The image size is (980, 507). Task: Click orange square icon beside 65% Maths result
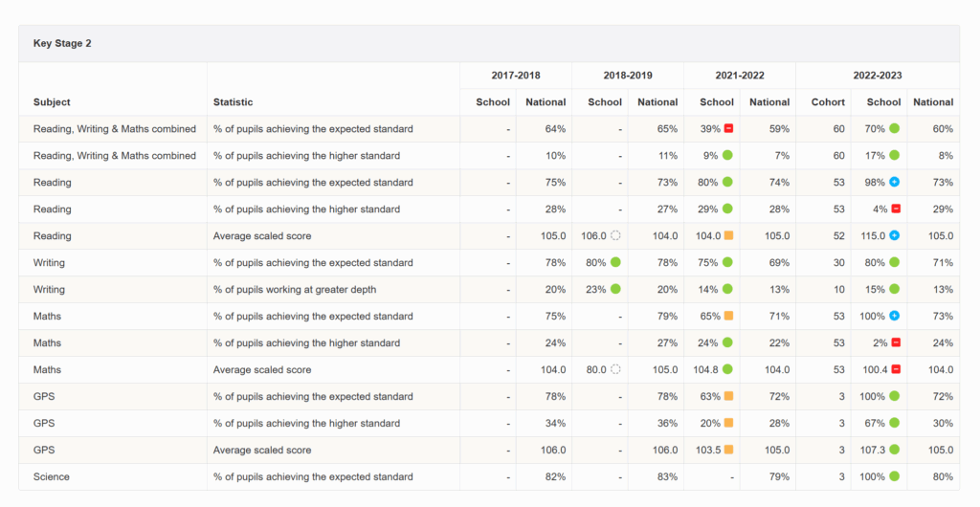728,317
